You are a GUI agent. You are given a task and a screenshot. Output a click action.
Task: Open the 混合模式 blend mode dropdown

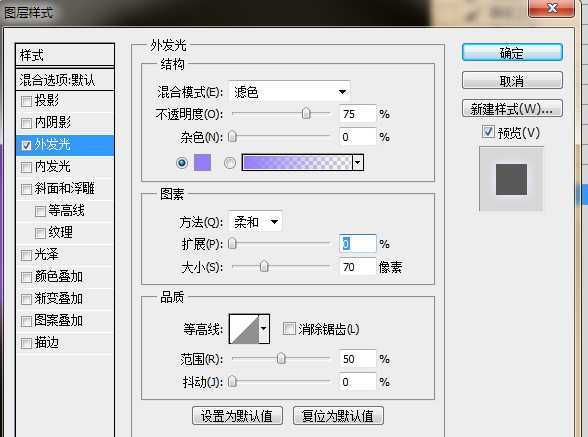coord(289,92)
